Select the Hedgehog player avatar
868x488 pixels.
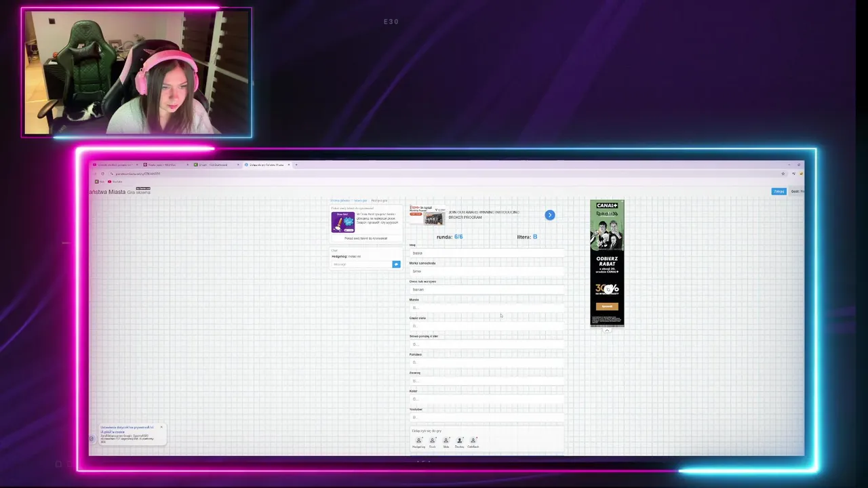coord(418,442)
